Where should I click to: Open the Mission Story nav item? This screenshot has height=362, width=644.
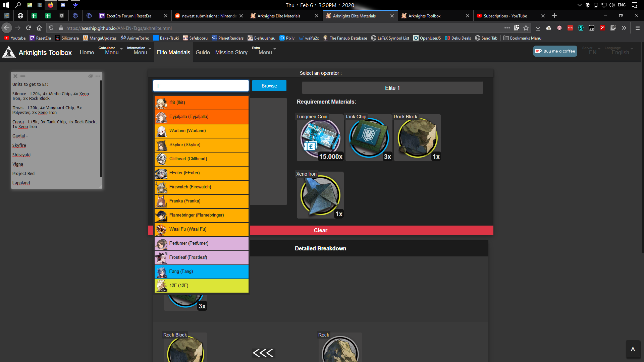tap(231, 53)
